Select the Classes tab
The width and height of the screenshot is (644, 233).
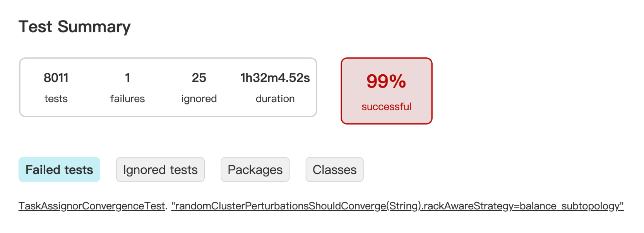click(334, 170)
